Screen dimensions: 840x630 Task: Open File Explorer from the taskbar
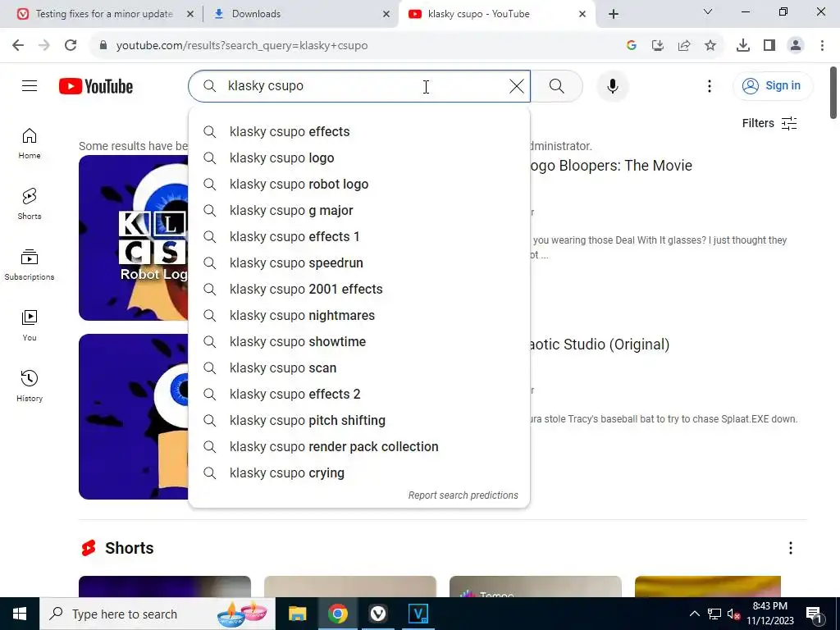(x=297, y=614)
